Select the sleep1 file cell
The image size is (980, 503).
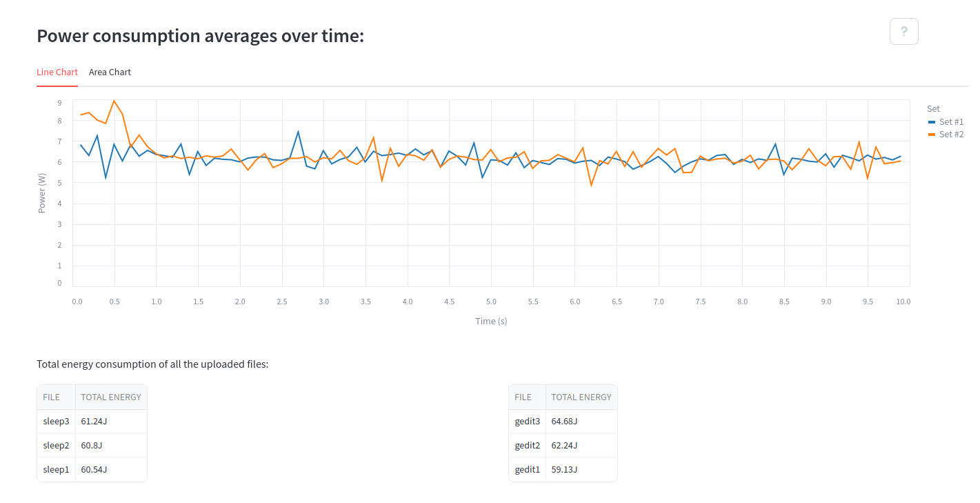pos(57,470)
